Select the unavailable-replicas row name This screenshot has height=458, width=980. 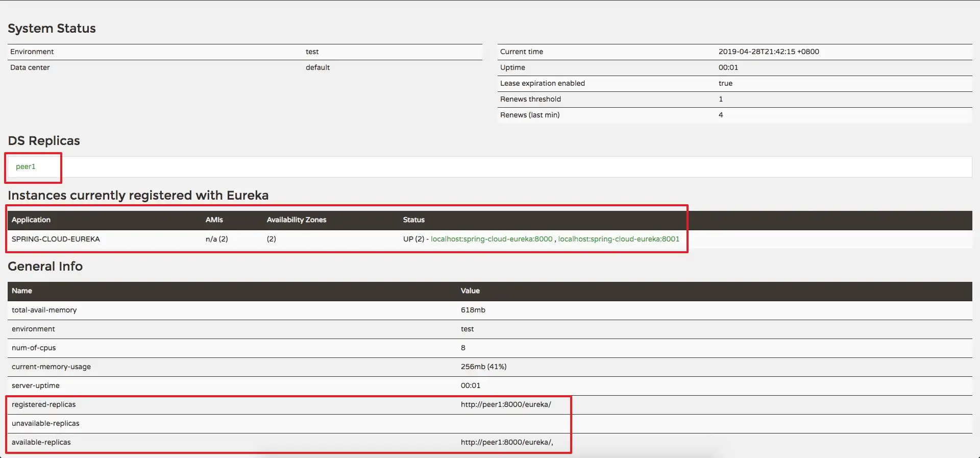tap(45, 423)
